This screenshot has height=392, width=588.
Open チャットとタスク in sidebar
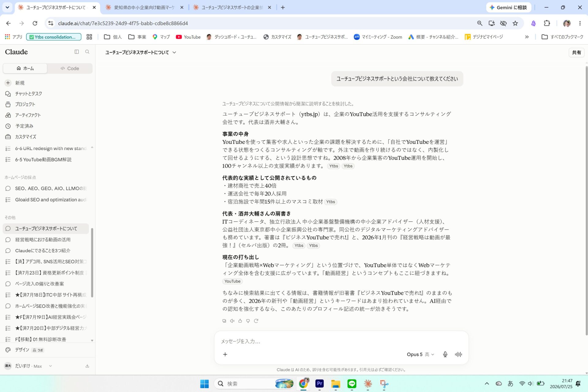46,94
